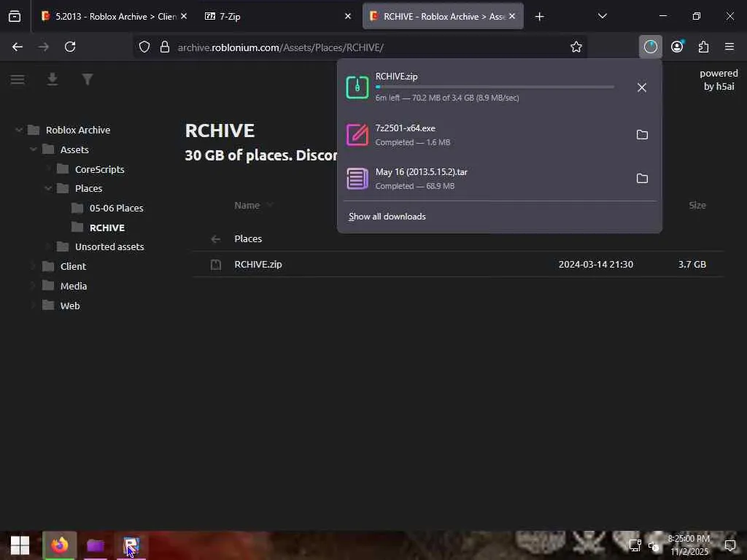
Task: Open the Firefox account icon
Action: pos(677,47)
